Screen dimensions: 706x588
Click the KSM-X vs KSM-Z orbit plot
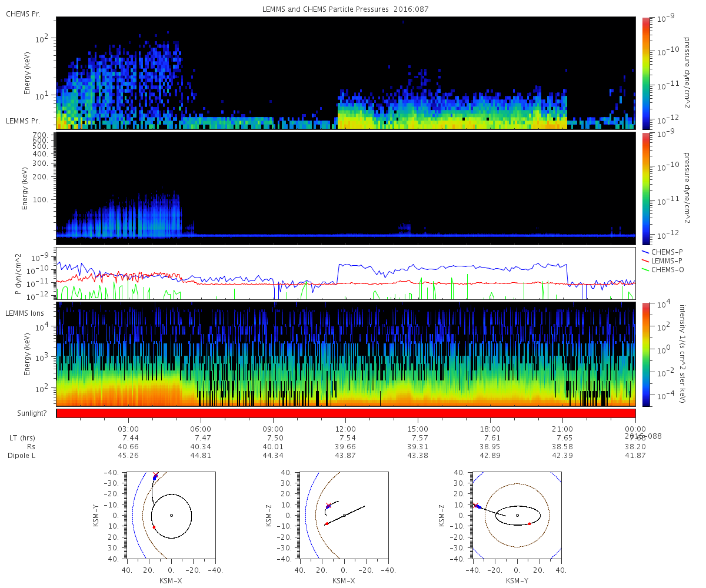coord(344,515)
